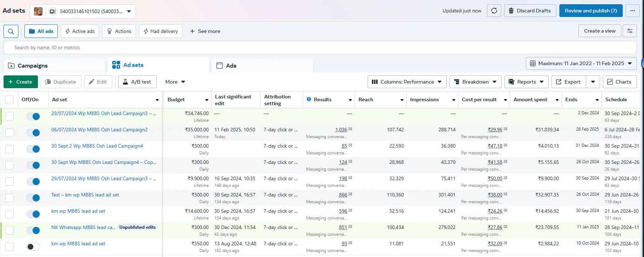Image resolution: width=644 pixels, height=257 pixels.
Task: Turn off 06/07/2024 Wp MBBS Campaign2 toggle
Action: point(33,133)
